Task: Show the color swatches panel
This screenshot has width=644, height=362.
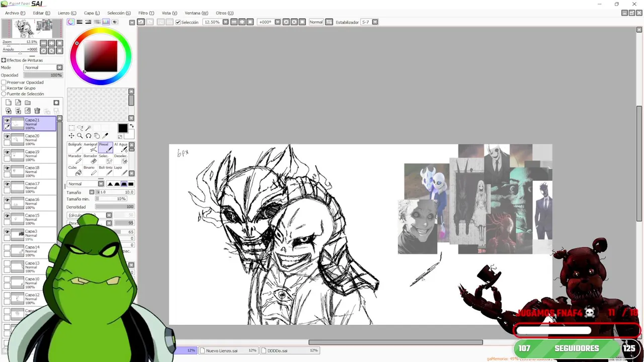Action: point(106,22)
